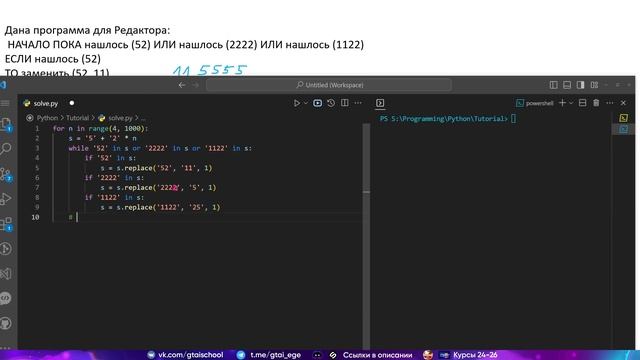
Task: Open the t.me/gtai_ege link
Action: pyautogui.click(x=276, y=355)
